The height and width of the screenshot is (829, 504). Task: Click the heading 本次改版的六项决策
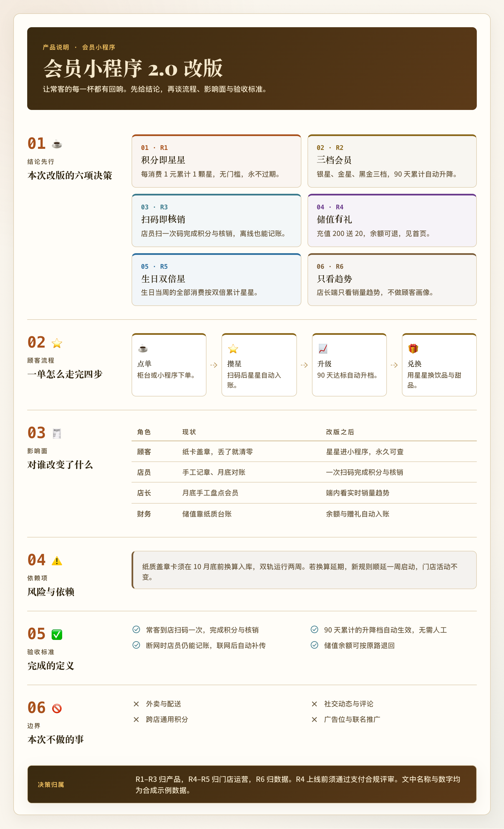[70, 175]
